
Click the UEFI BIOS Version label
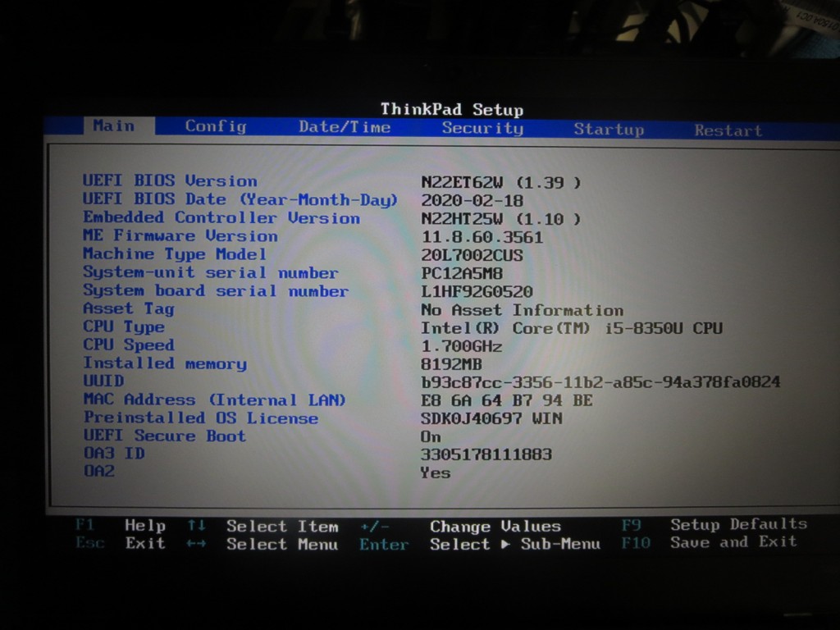coord(170,180)
